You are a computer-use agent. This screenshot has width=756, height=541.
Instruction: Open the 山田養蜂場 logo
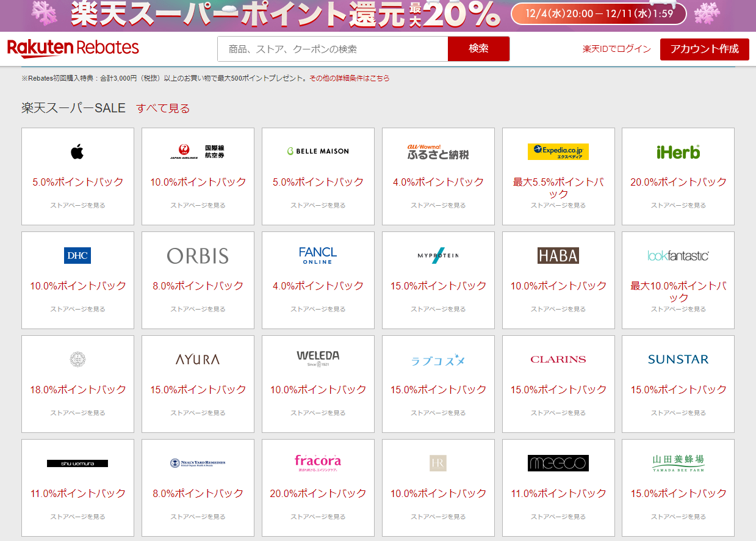678,463
